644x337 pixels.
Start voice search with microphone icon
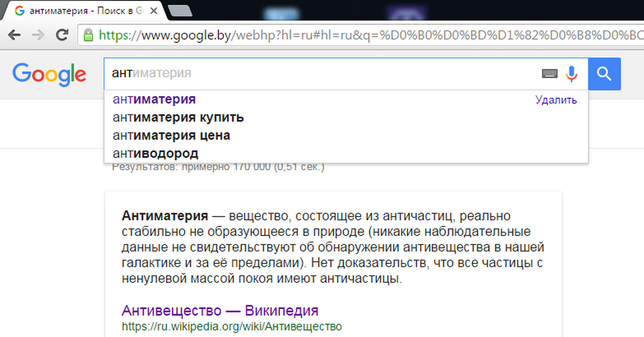click(x=572, y=74)
